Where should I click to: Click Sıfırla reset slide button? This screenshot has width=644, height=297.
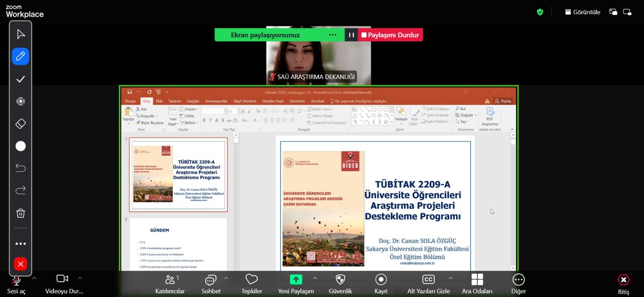click(188, 115)
